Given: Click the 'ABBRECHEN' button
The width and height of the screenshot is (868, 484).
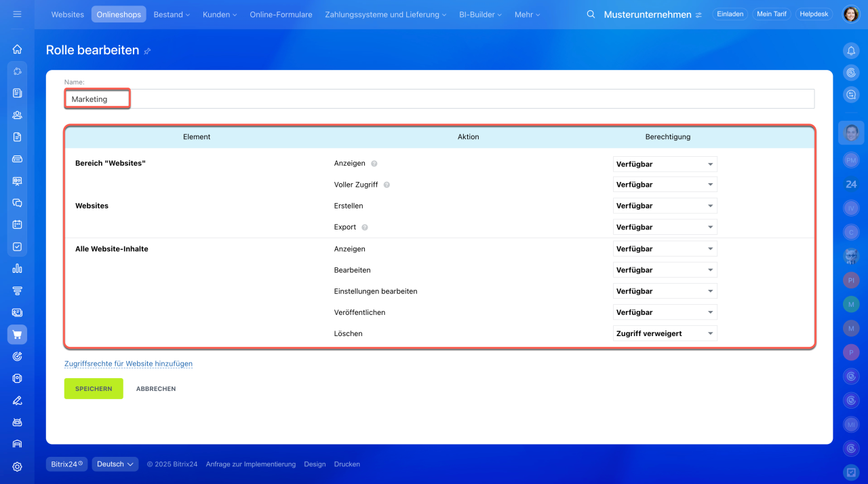Looking at the screenshot, I should (x=156, y=389).
